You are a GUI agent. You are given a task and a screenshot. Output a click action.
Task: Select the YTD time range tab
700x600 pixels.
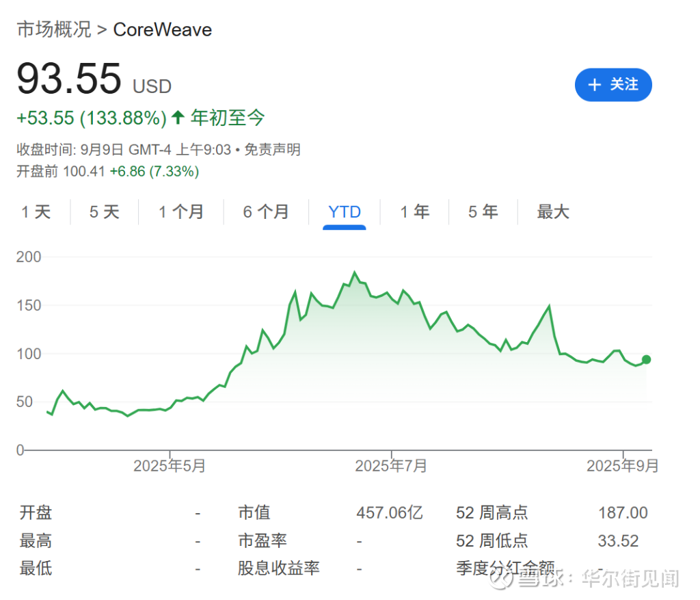tap(345, 213)
